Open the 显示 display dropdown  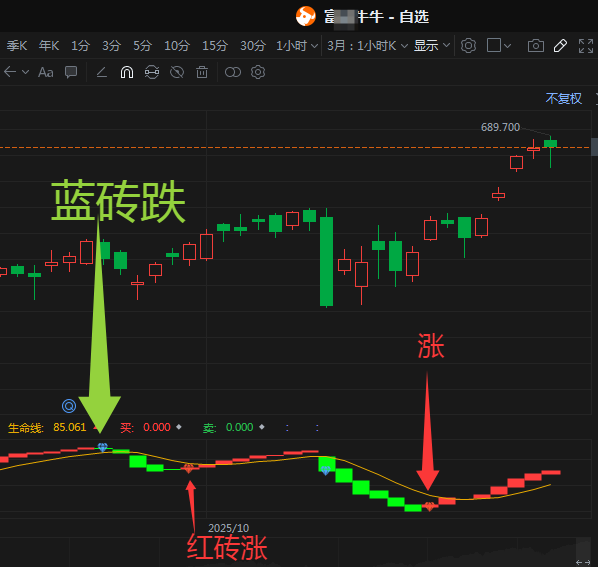[432, 46]
